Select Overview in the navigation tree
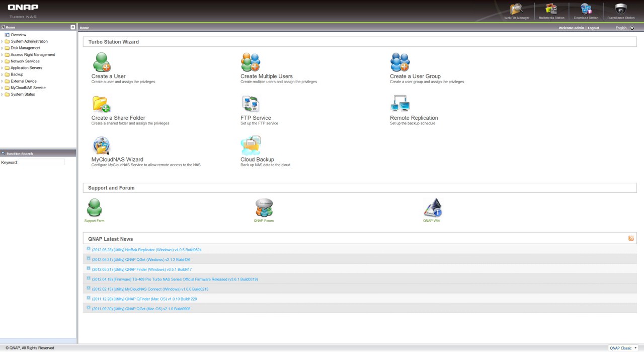Viewport: 644px width, 352px height. point(19,35)
